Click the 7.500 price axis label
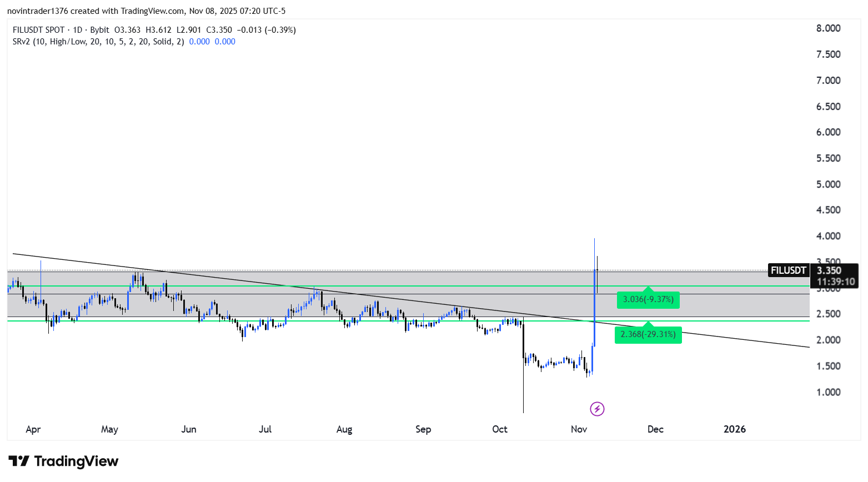 click(828, 54)
